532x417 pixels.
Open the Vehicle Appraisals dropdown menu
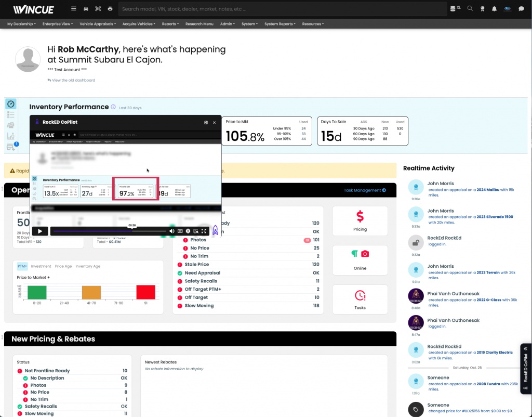pos(98,24)
